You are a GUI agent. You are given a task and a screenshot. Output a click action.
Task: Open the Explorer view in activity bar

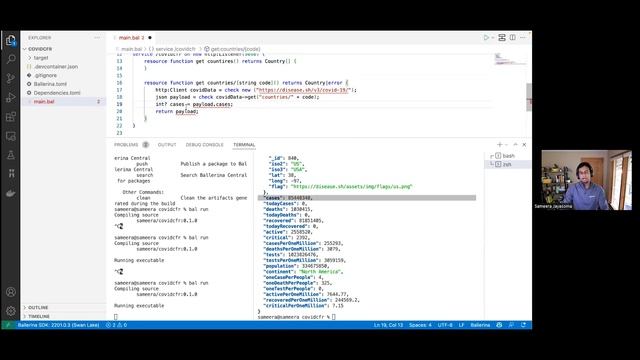[x=11, y=40]
